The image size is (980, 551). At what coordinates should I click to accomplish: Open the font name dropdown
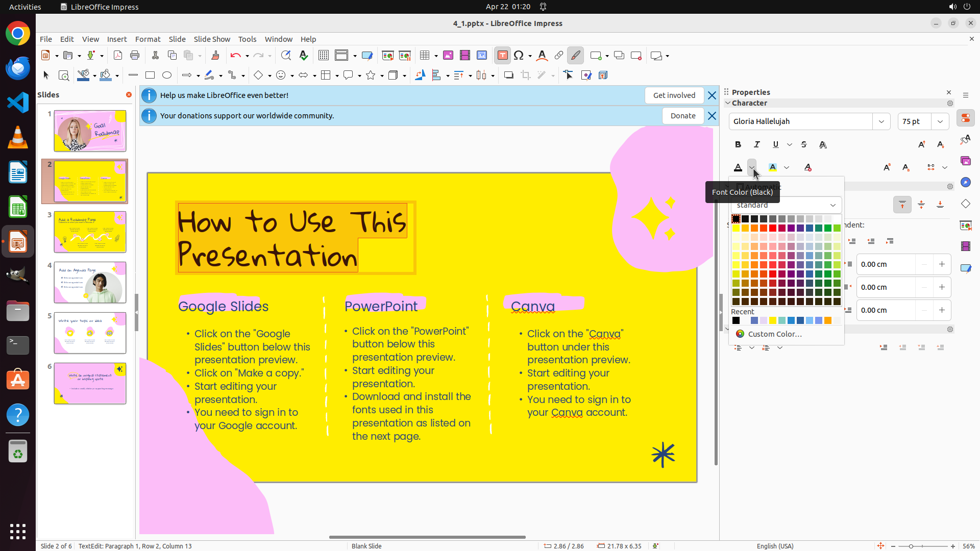tap(881, 121)
